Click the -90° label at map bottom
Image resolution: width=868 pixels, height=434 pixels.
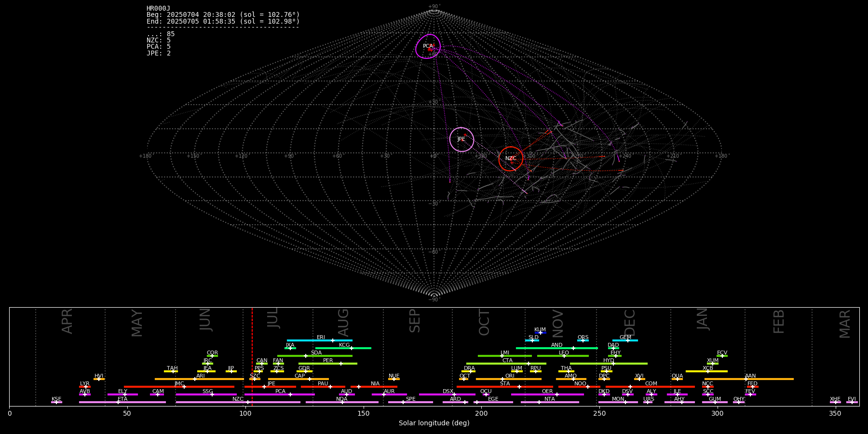click(434, 299)
